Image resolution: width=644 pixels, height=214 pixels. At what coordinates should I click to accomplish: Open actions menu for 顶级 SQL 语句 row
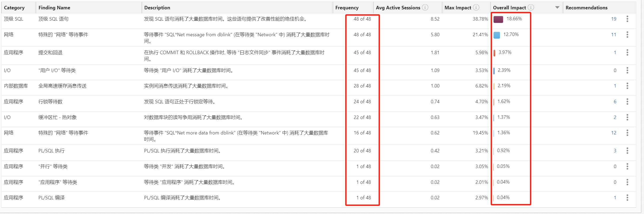click(x=627, y=19)
